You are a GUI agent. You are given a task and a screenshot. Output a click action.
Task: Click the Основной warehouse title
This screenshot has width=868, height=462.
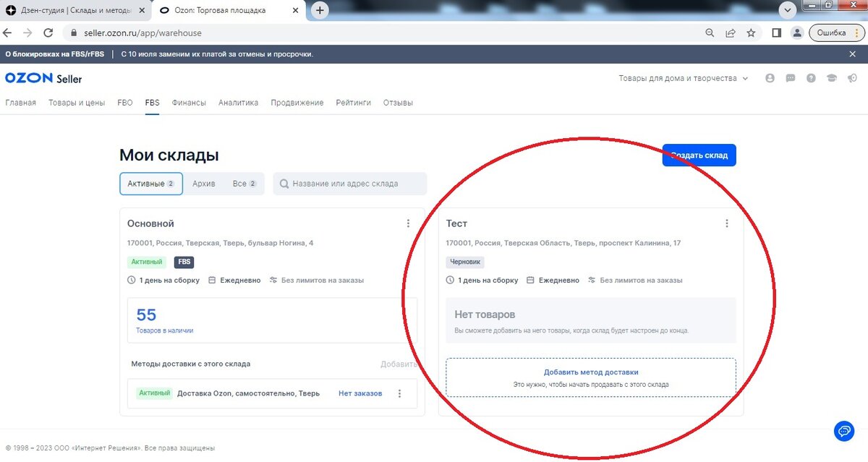tap(150, 223)
